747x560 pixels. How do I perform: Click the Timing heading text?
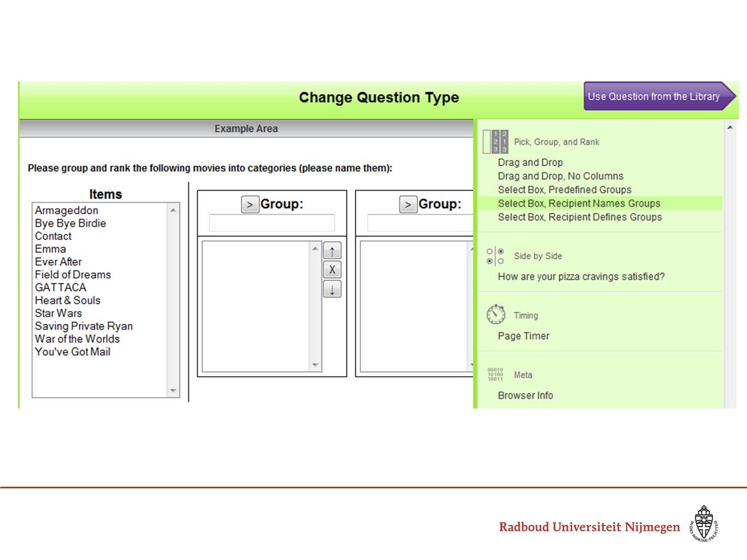[526, 316]
